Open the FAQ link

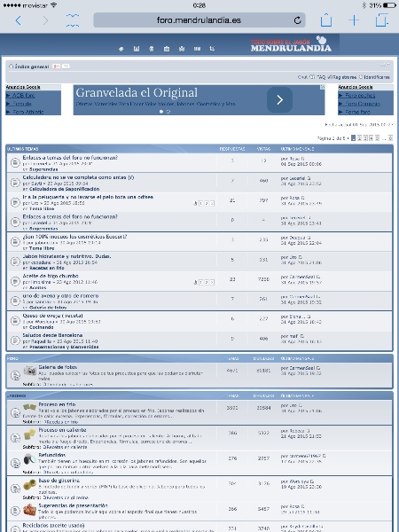[321, 77]
